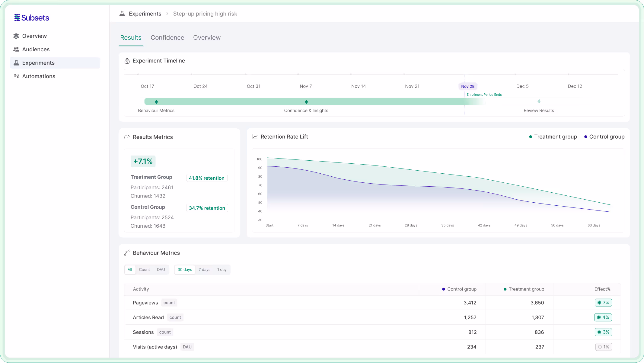The height and width of the screenshot is (363, 644).
Task: Click the Pageviews 7% effect badge
Action: tap(603, 303)
